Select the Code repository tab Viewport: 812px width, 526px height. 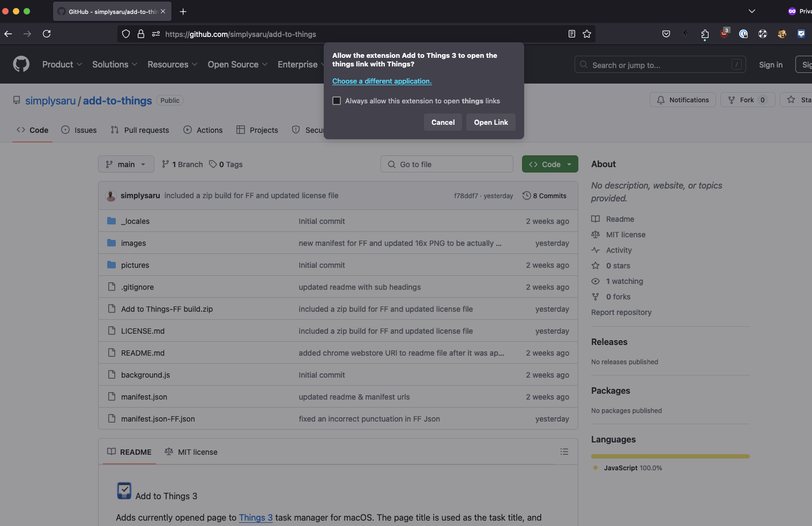pos(32,130)
